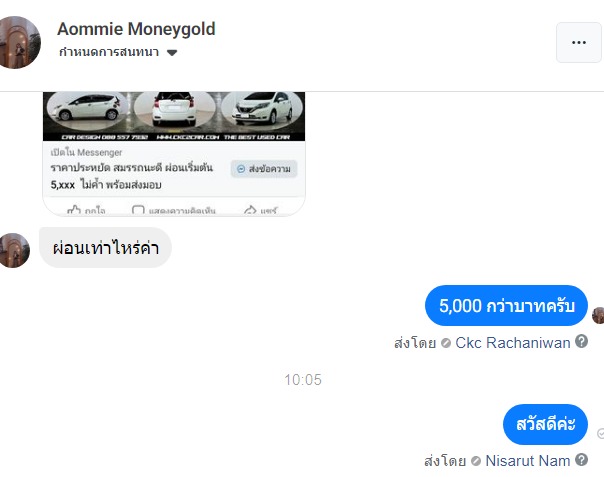Open sender name Ckc Rachaniwan
Viewport: 604px width, 477px height.
[x=512, y=343]
